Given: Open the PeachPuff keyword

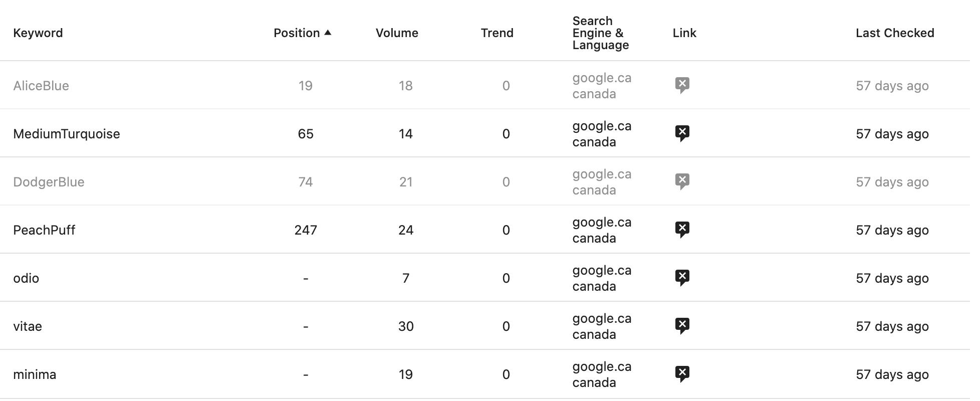Looking at the screenshot, I should click(x=44, y=230).
